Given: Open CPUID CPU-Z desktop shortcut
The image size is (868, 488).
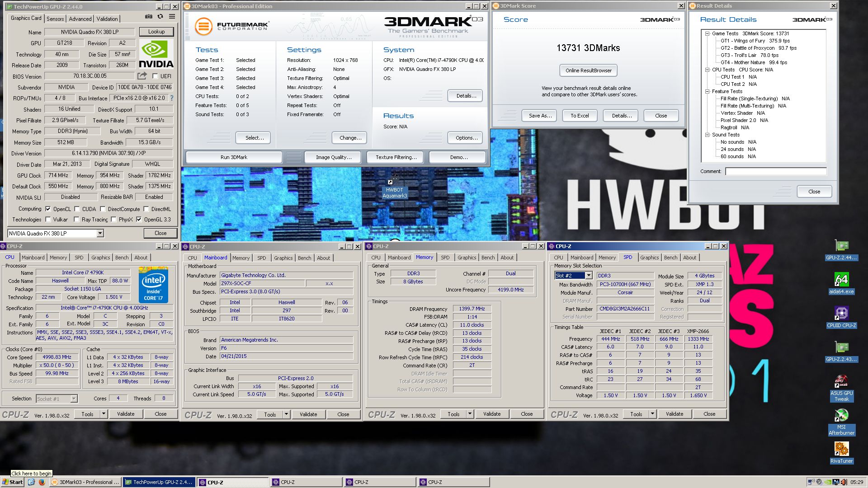Looking at the screenshot, I should tap(841, 317).
